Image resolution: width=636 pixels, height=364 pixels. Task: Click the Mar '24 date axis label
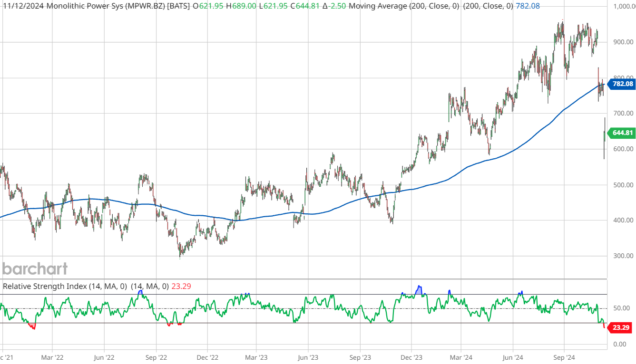(x=461, y=356)
